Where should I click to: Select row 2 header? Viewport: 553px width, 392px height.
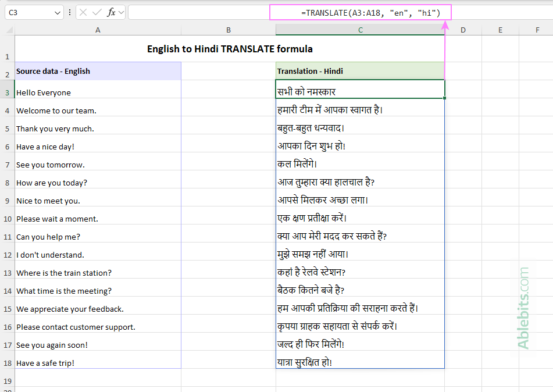click(7, 71)
